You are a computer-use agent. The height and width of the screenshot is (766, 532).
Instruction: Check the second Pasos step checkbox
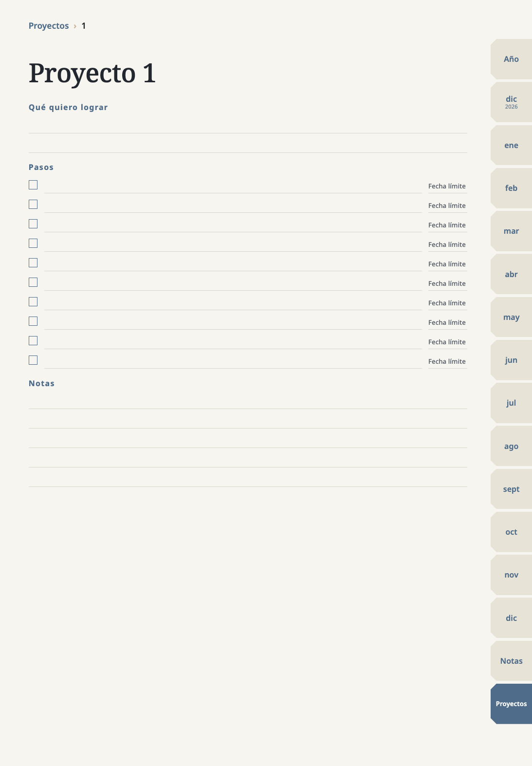(33, 205)
